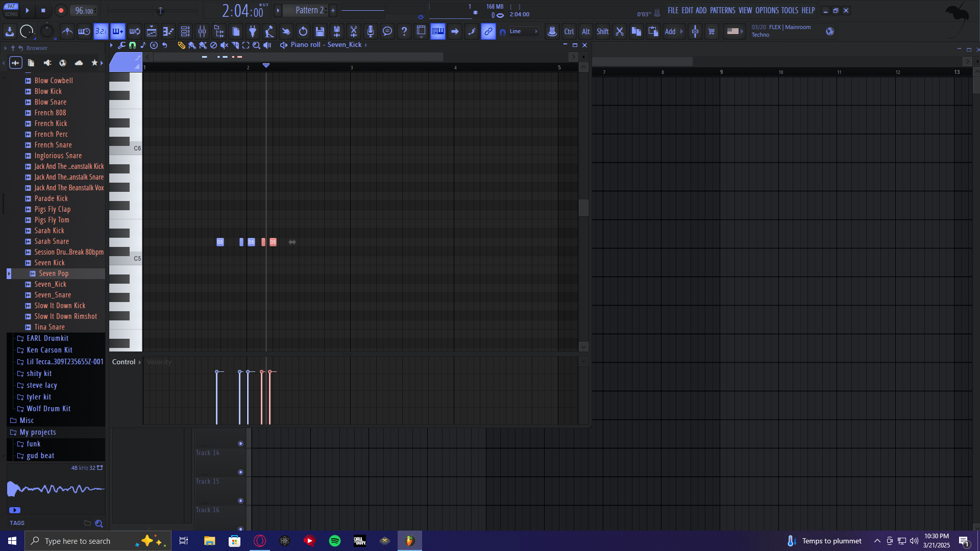Viewport: 980px width, 551px height.
Task: Select the mute tool in piano roll
Action: (224, 45)
